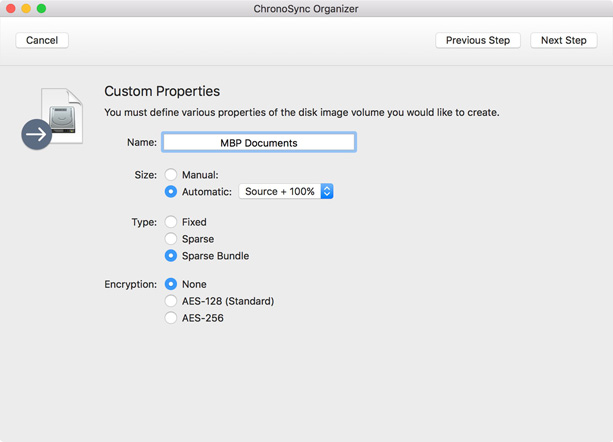Open the Source + 100% dropdown
The height and width of the screenshot is (442, 613).
(x=286, y=191)
